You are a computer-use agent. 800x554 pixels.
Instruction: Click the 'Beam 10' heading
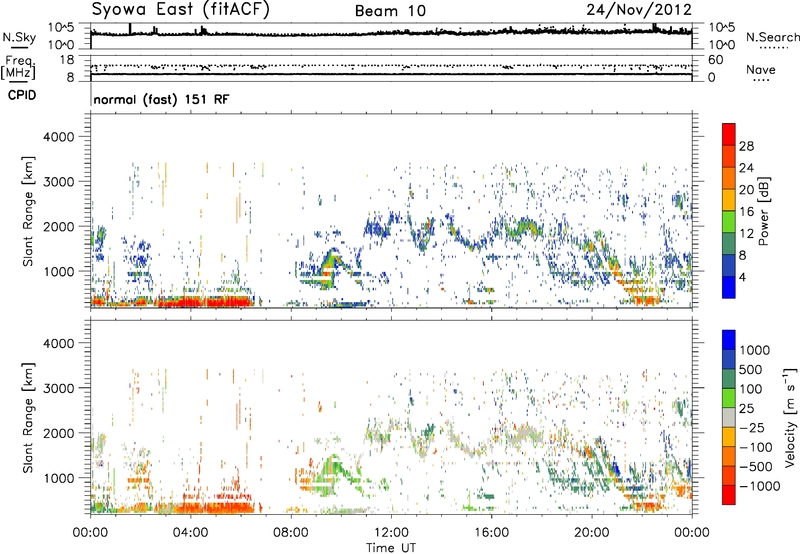(390, 11)
